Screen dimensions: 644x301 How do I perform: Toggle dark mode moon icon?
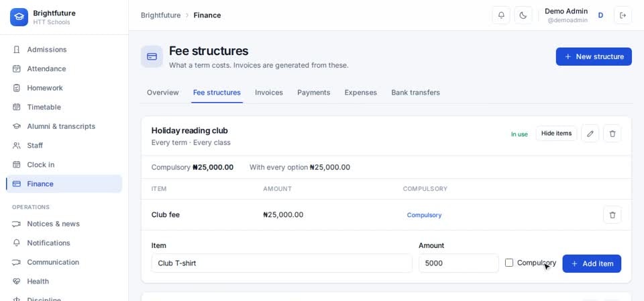coord(523,15)
